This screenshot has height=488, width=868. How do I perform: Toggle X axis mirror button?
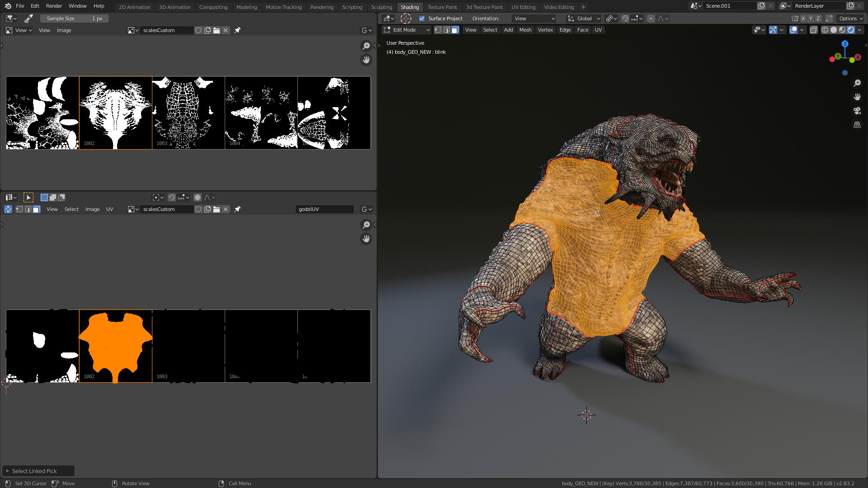tap(803, 19)
